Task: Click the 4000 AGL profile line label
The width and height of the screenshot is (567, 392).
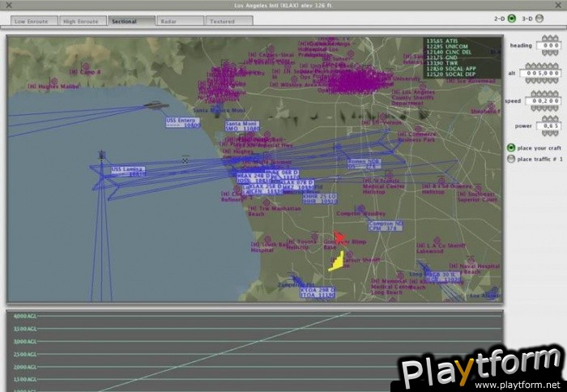Action: (25, 316)
